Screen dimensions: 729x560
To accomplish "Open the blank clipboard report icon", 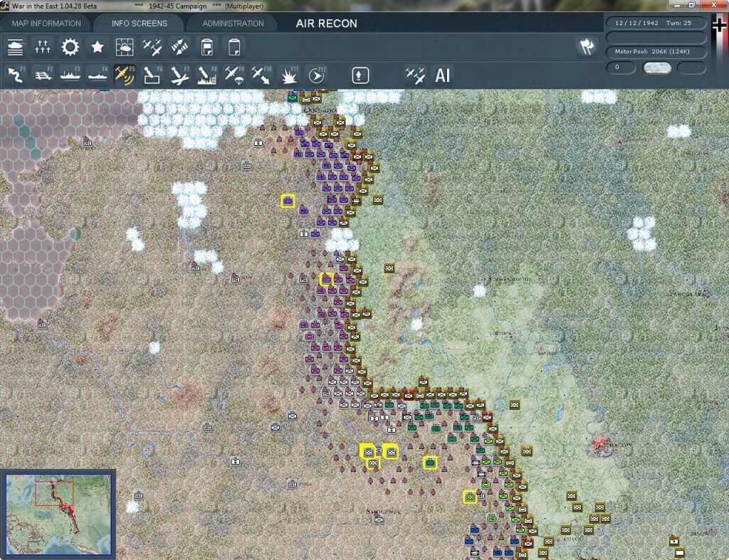I will point(234,48).
